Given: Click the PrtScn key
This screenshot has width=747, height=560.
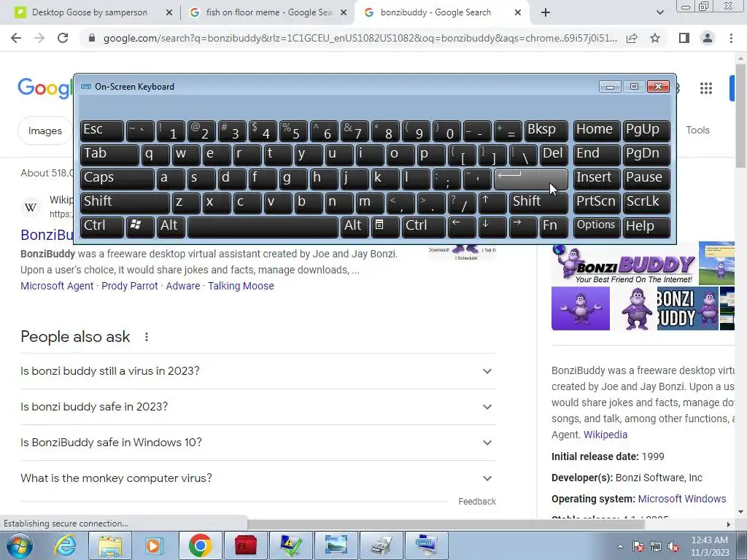Looking at the screenshot, I should point(597,203).
